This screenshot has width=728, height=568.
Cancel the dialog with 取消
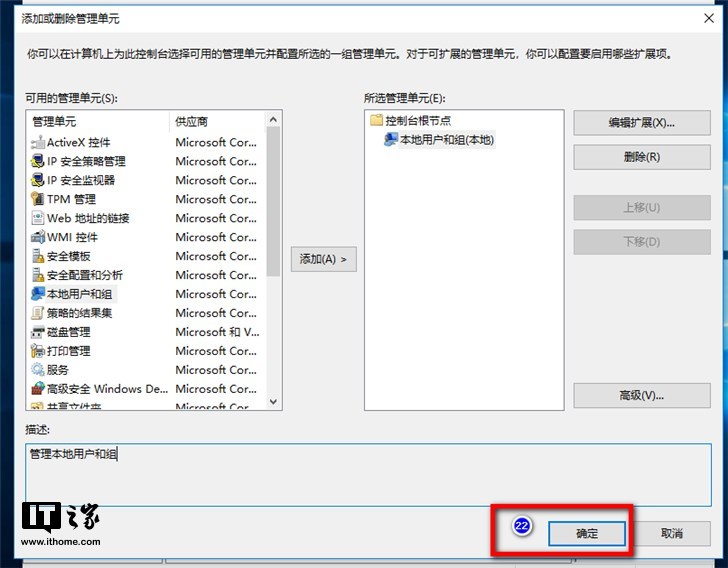[x=672, y=533]
